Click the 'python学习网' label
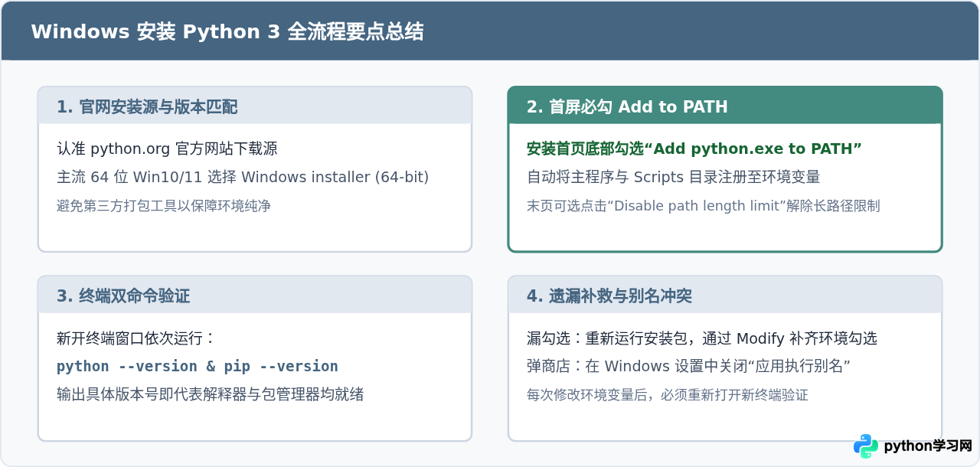The image size is (980, 467). coord(928,446)
